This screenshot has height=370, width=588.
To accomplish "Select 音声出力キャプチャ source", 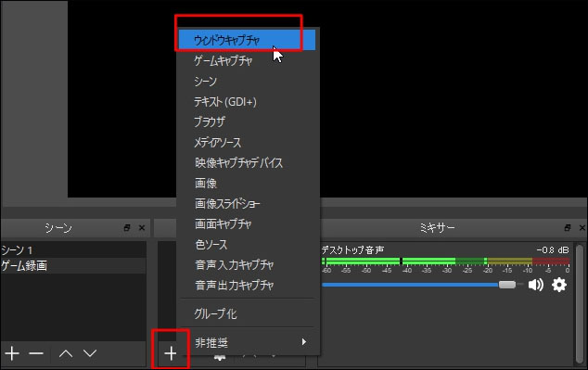I will [247, 286].
